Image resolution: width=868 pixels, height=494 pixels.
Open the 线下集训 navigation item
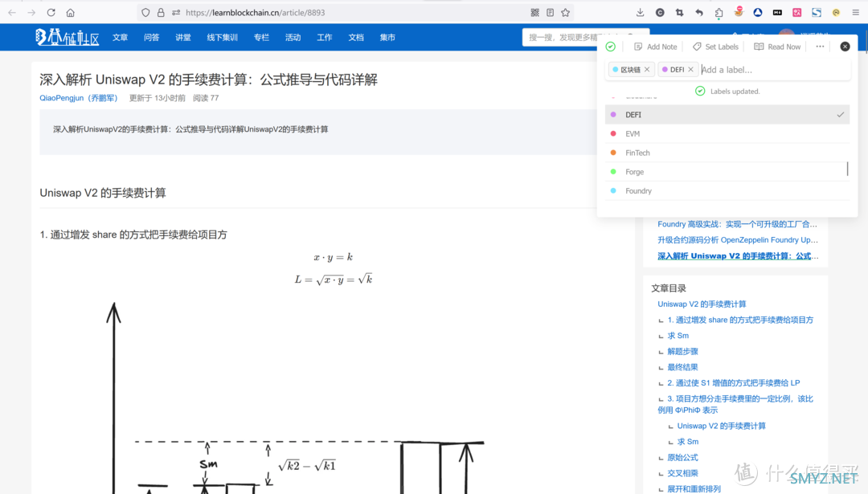pos(223,38)
